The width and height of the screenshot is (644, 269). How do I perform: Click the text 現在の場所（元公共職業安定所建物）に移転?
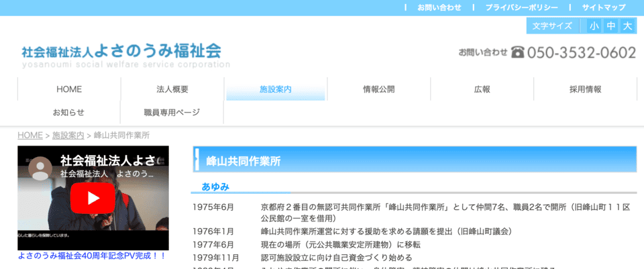click(x=341, y=245)
